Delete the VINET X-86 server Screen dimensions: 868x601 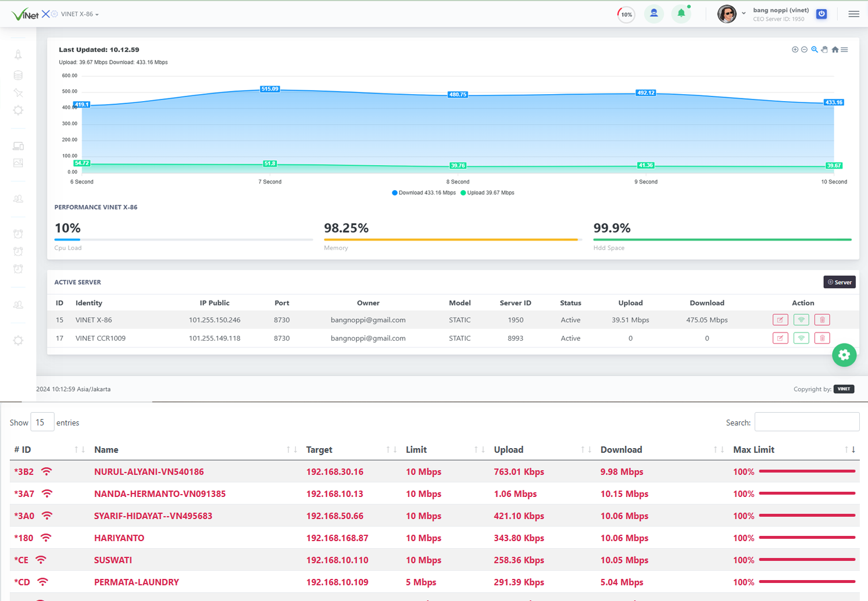(822, 320)
